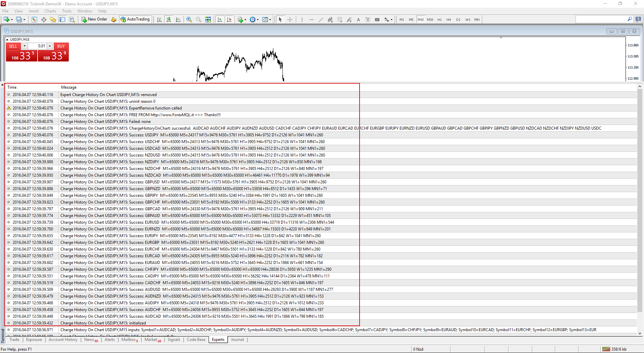Viewport: 644px width, 353px height.
Task: Toggle the AutoTrading button
Action: pyautogui.click(x=135, y=19)
